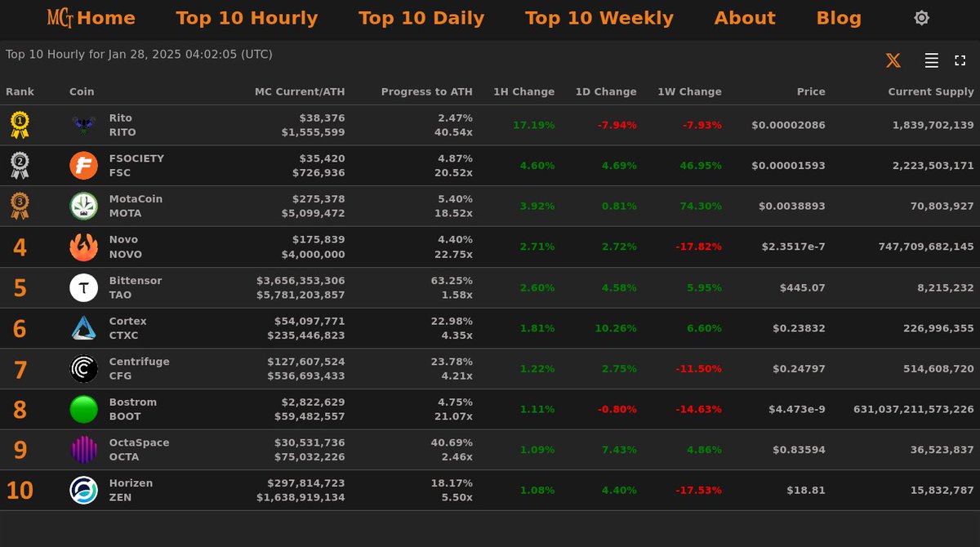Click Bostrom's supply 631,037,211,573,226
This screenshot has width=980, height=547.
coord(914,409)
